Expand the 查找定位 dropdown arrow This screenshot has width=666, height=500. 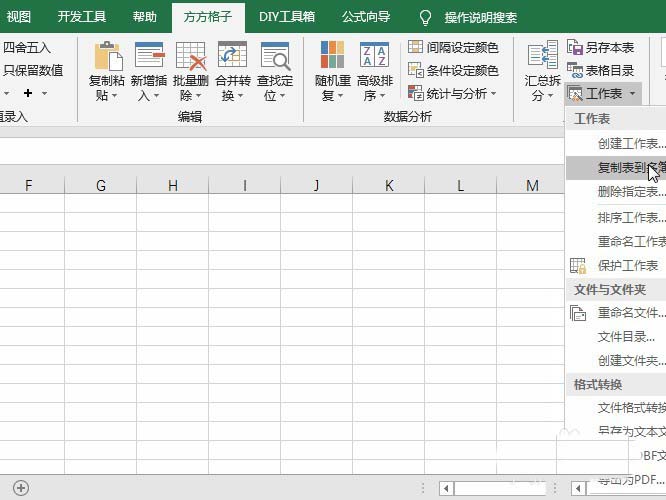282,96
